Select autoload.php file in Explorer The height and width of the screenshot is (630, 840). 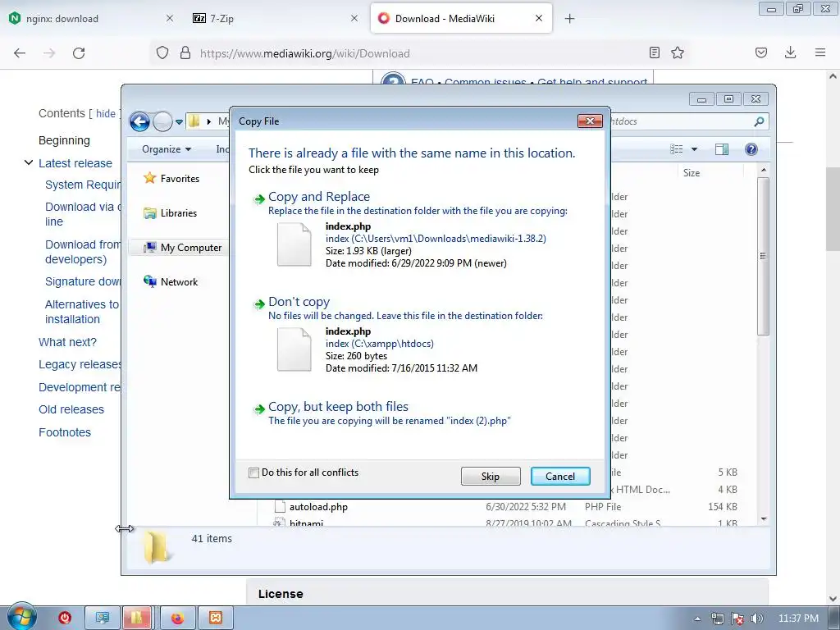[x=318, y=506]
